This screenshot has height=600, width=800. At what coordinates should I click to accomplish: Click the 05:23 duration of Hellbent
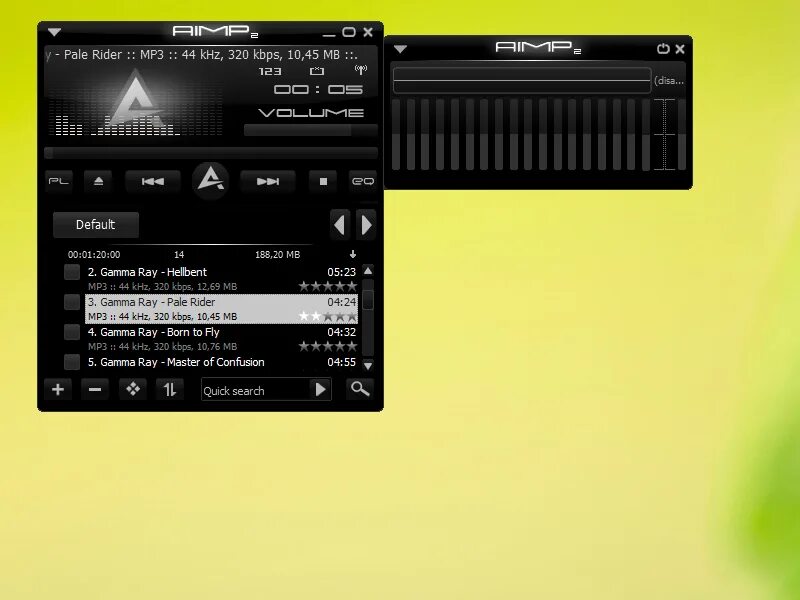(x=341, y=272)
